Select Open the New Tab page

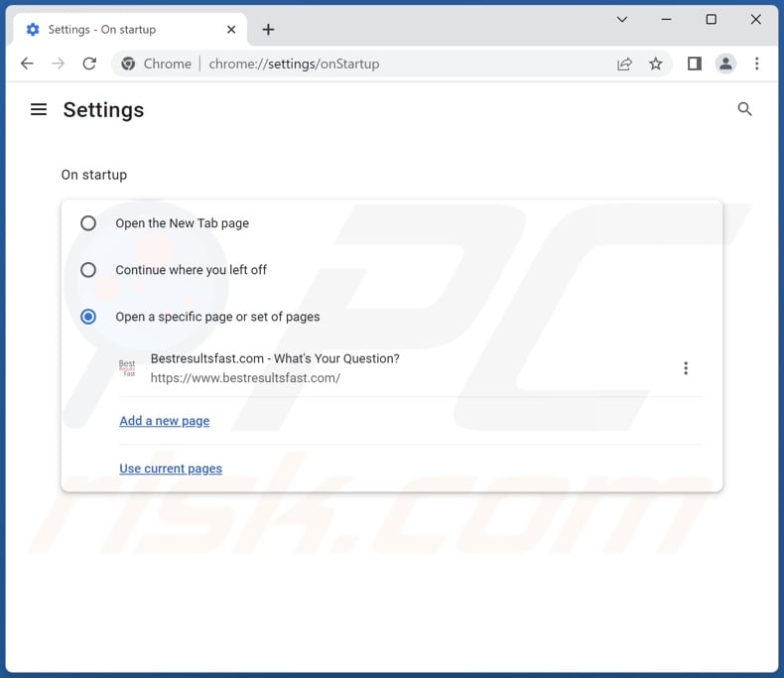(x=88, y=223)
